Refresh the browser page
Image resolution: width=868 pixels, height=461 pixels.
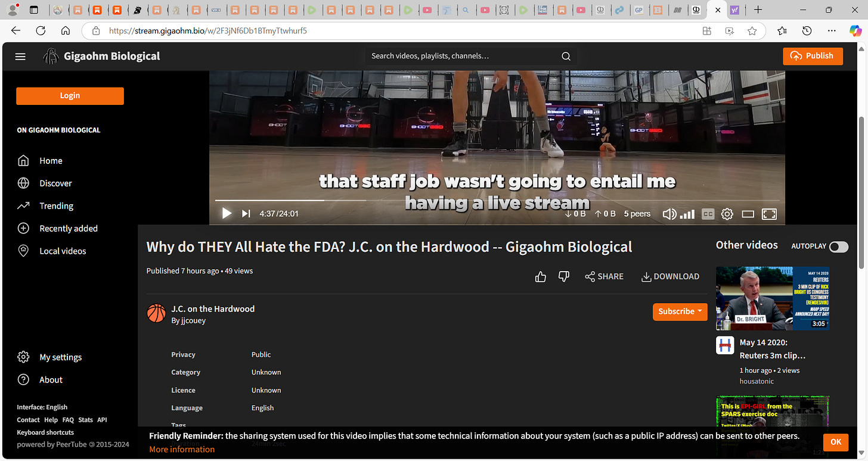(x=41, y=30)
